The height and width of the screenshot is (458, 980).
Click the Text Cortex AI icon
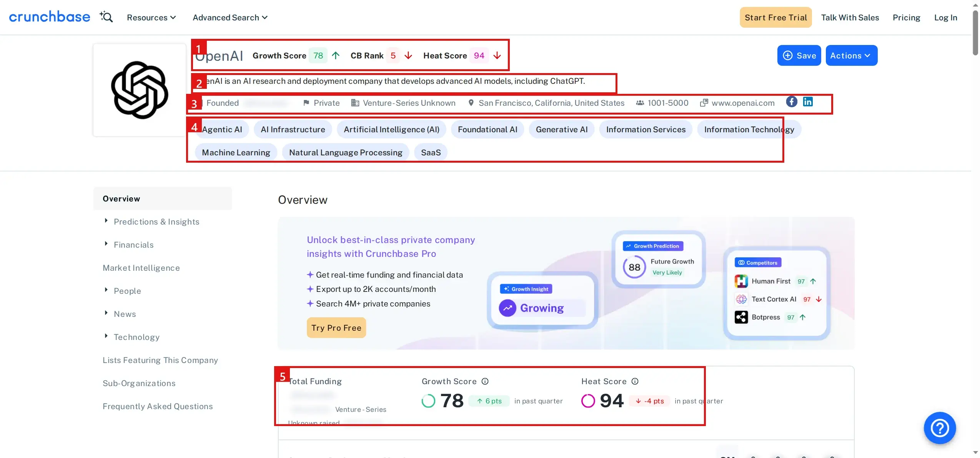(741, 299)
